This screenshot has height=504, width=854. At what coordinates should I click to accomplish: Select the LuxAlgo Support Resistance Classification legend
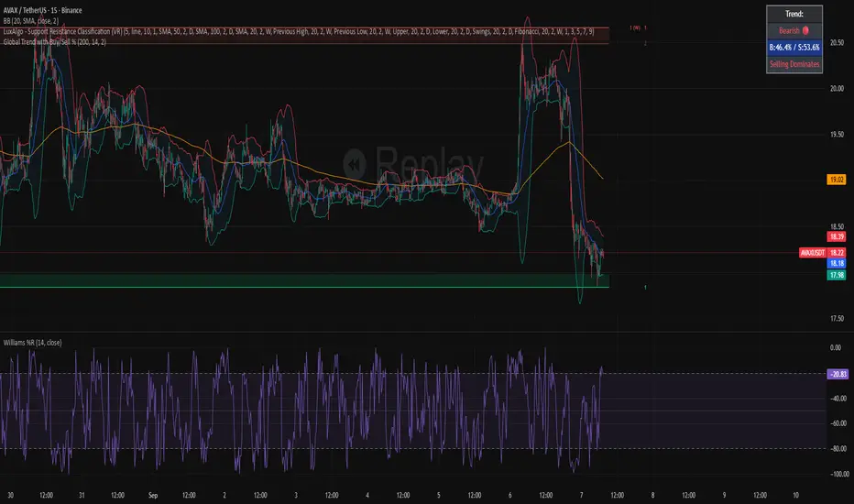click(x=299, y=31)
